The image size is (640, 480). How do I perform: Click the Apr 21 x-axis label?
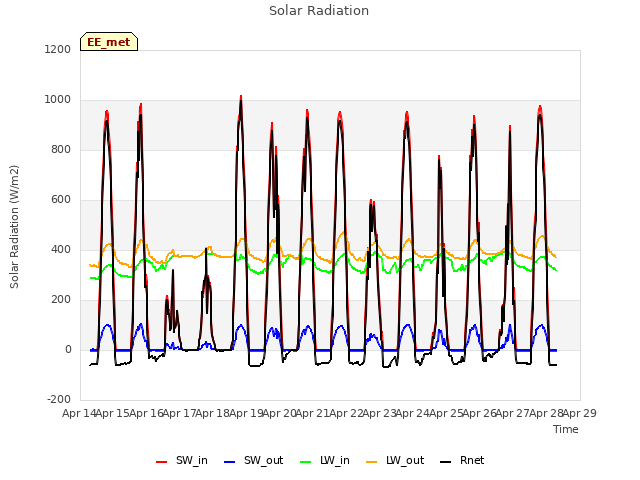(x=312, y=413)
